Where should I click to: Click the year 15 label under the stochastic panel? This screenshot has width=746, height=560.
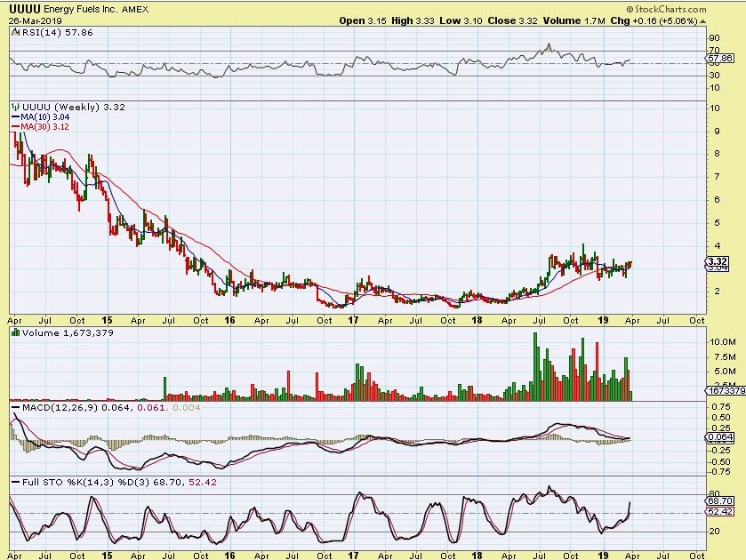107,556
